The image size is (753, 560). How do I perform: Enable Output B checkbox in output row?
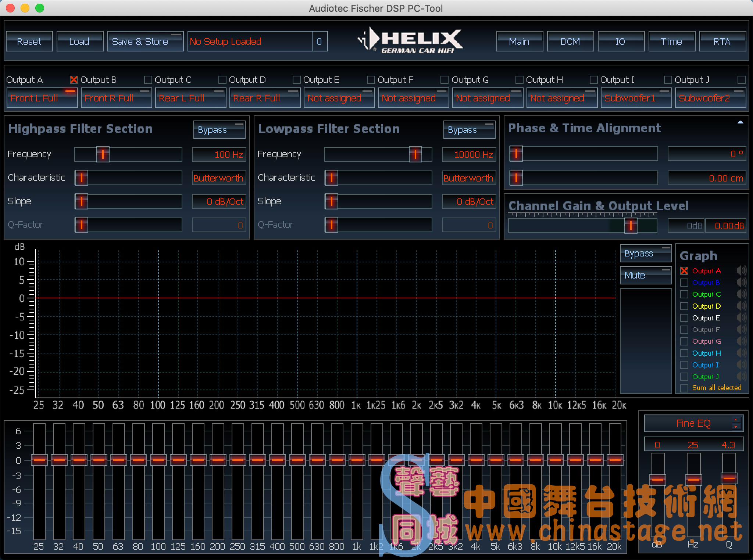pos(72,79)
